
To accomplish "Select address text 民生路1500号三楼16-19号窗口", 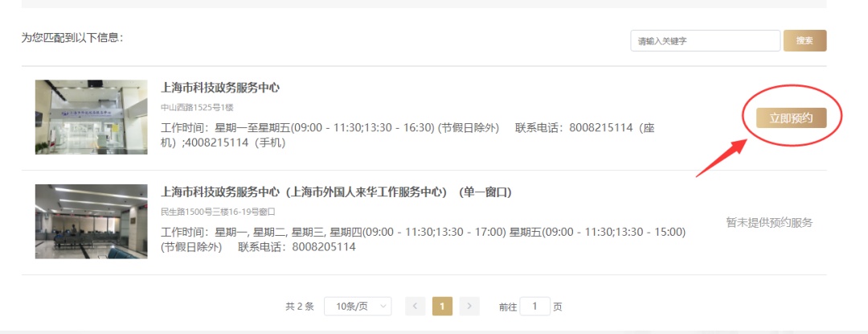I will pyautogui.click(x=218, y=212).
